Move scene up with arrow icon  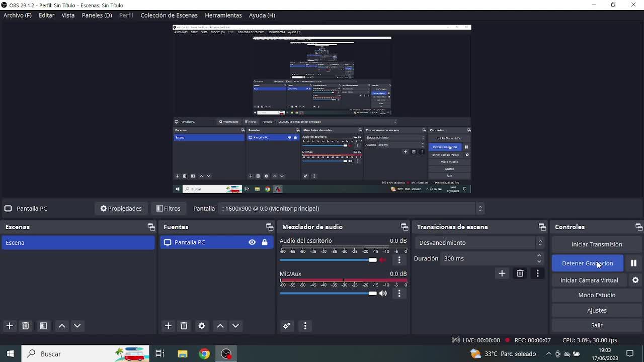[x=62, y=326]
